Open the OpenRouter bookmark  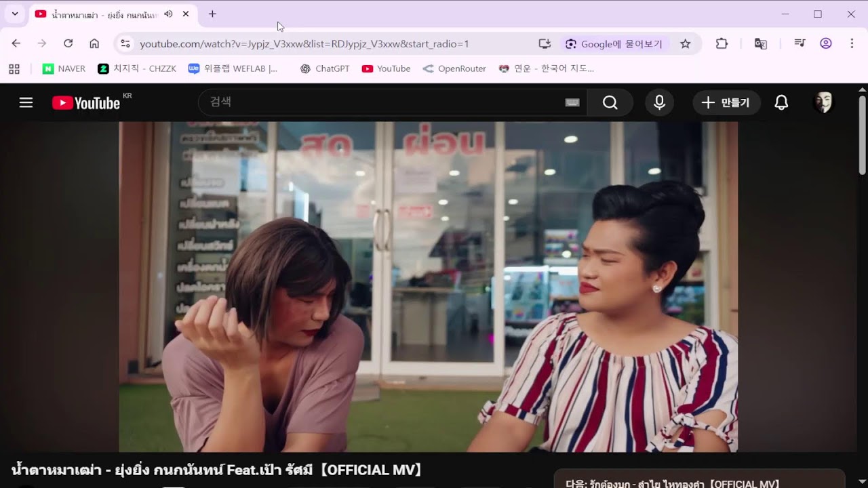(x=454, y=68)
